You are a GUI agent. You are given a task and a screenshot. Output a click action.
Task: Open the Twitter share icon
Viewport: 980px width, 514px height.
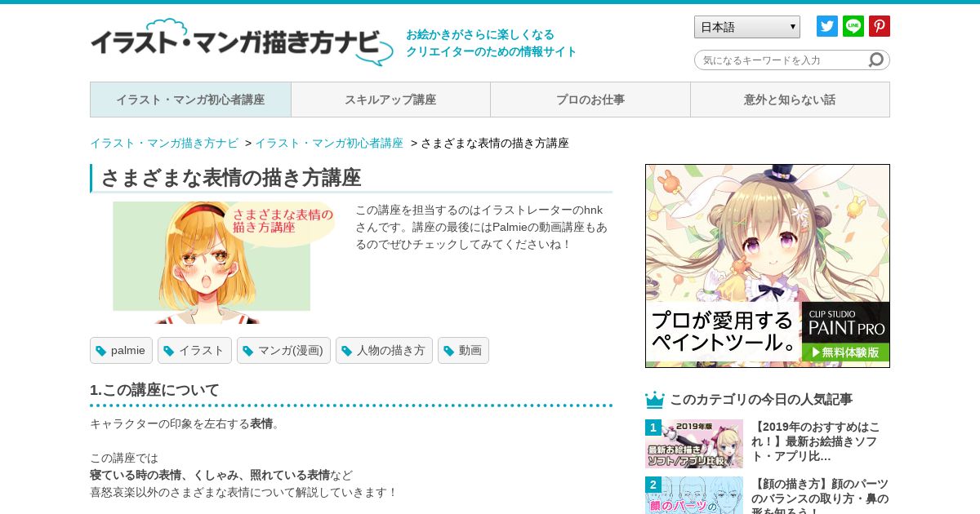coord(827,26)
